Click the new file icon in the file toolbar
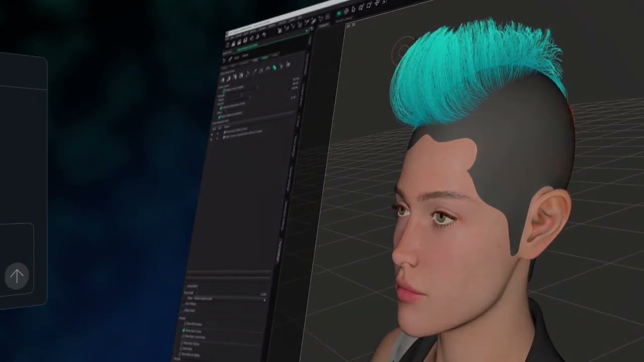Image resolution: width=644 pixels, height=362 pixels. pos(227,45)
